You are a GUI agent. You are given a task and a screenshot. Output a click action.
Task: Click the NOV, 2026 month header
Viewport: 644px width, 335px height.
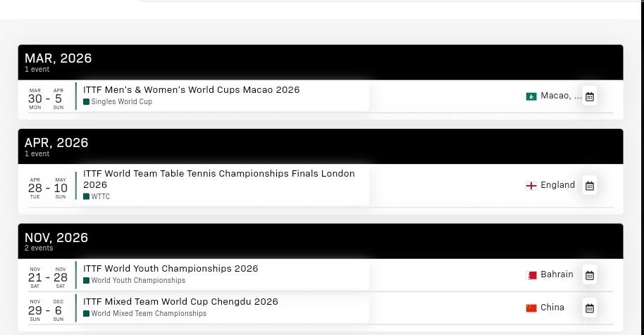point(56,238)
